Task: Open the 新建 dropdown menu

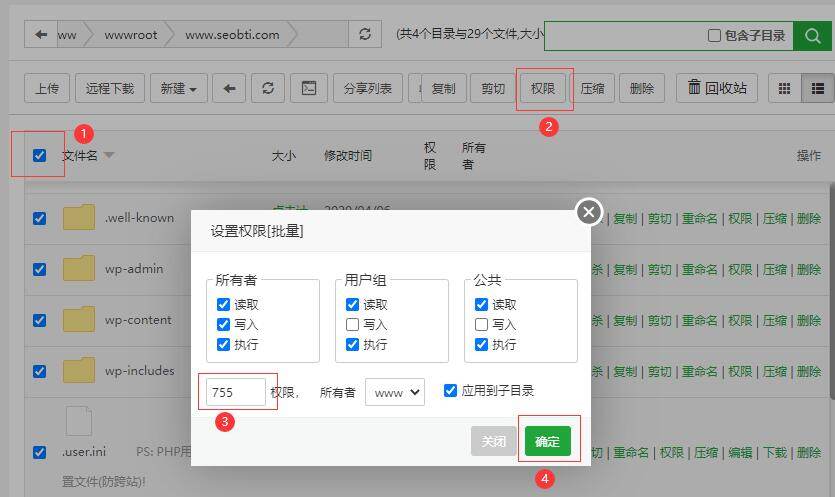Action: point(179,88)
